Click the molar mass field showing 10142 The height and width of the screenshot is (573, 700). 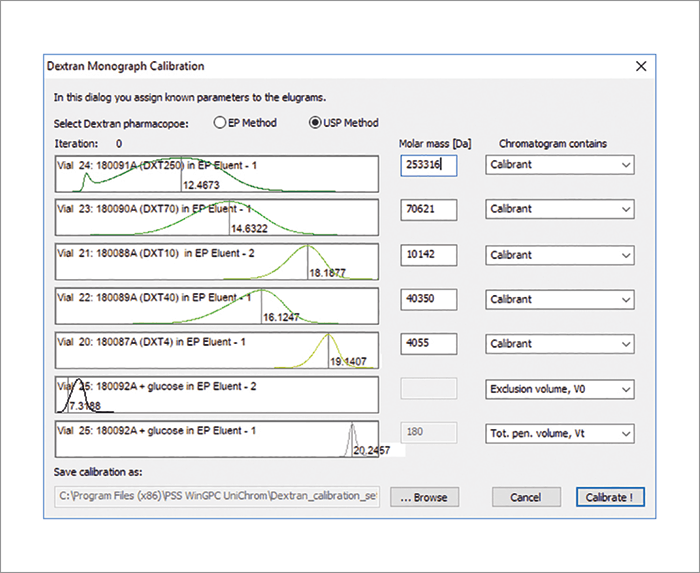tap(429, 254)
